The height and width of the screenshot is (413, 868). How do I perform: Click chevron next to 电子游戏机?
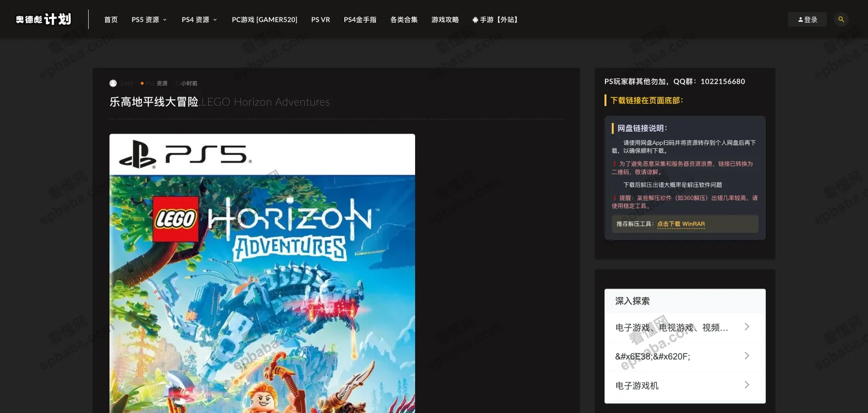pos(747,385)
